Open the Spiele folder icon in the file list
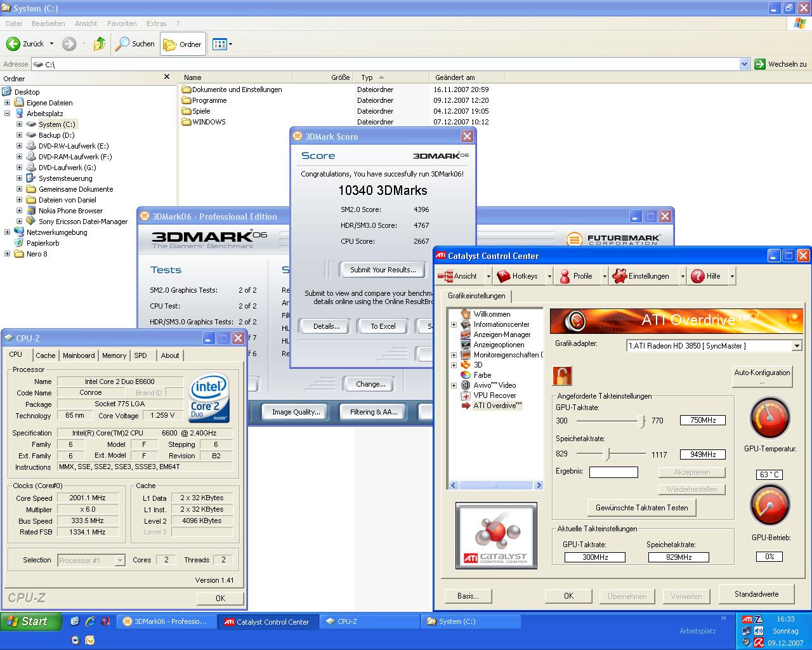 187,111
